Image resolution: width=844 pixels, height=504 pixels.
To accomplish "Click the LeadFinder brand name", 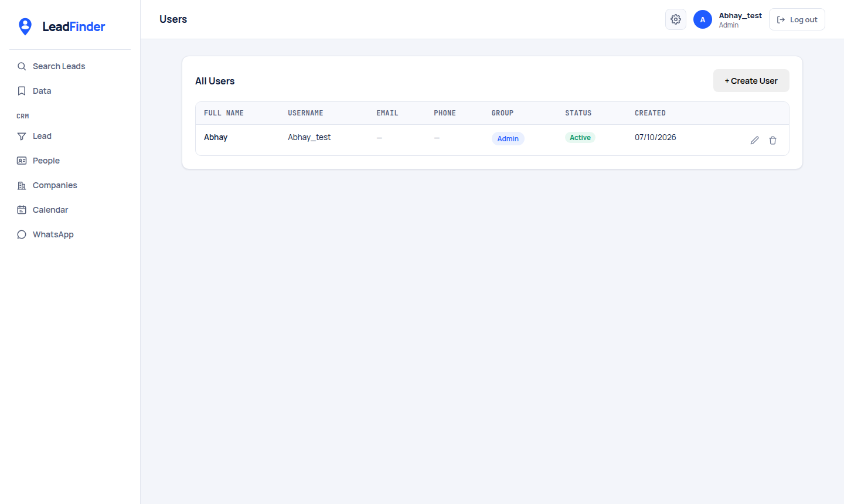I will coord(74,26).
